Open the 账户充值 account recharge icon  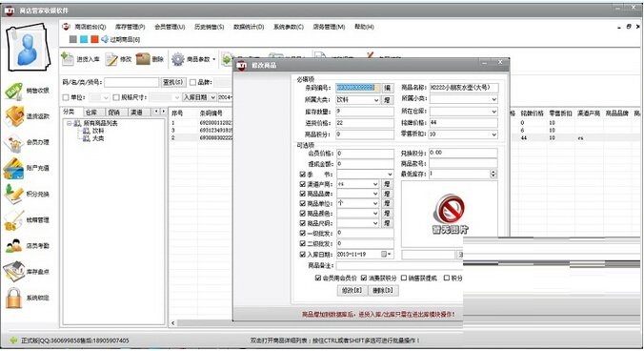pos(13,168)
